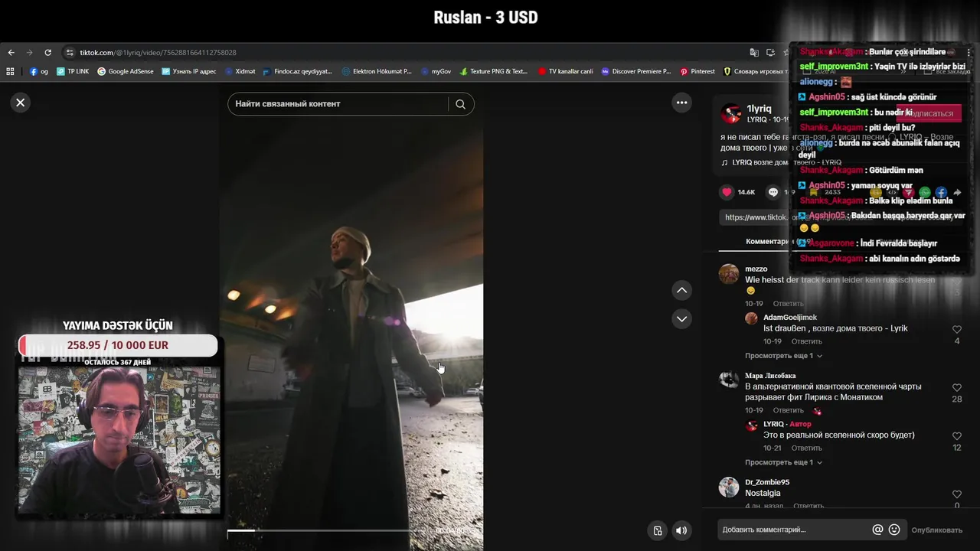This screenshot has width=980, height=551.
Task: Click the LYRIQ возле дома music track link
Action: point(781,162)
